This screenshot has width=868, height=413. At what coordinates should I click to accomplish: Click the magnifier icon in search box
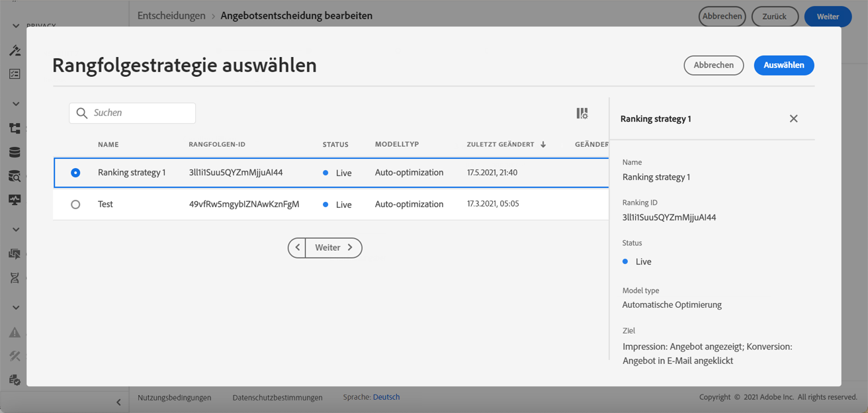(82, 113)
